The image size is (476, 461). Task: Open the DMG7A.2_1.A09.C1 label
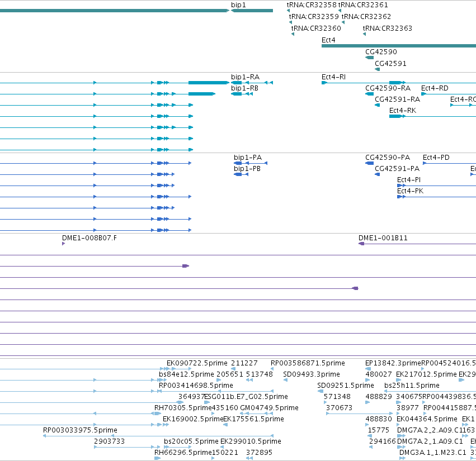pos(430,441)
